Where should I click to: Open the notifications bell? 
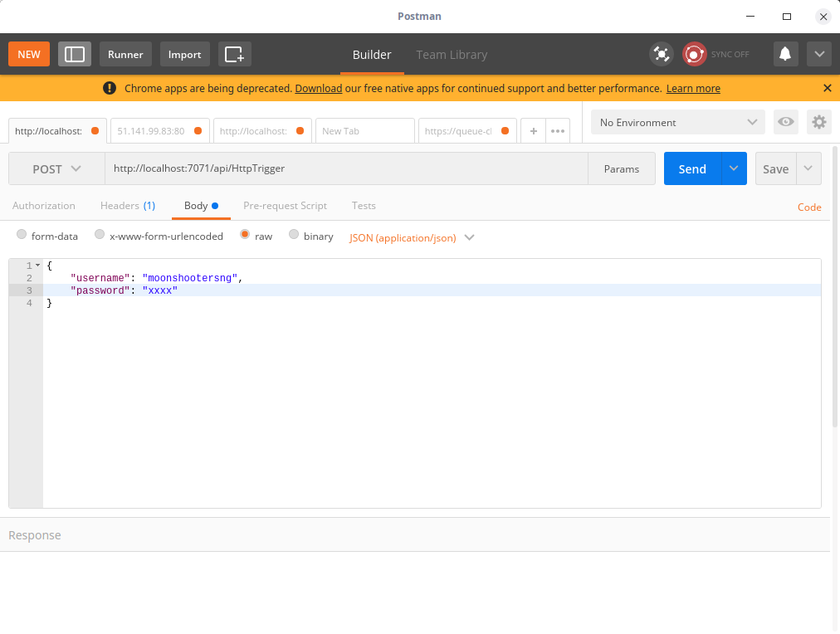pyautogui.click(x=784, y=53)
